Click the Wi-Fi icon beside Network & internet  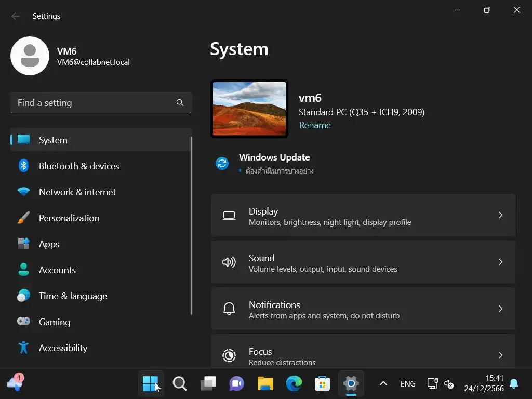[x=23, y=192]
